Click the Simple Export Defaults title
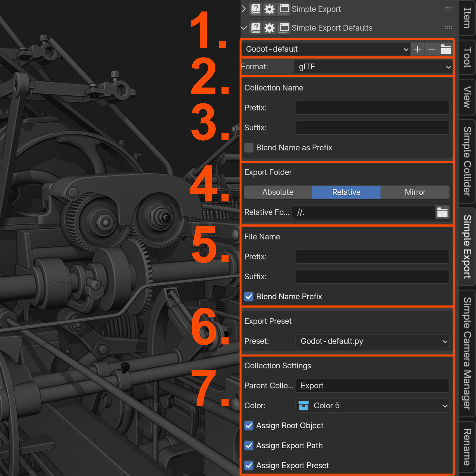Screen dimensions: 476x476 coord(332,28)
